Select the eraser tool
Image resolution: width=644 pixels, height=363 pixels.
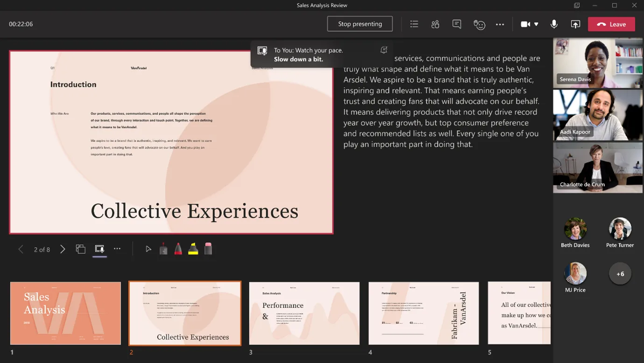(208, 249)
